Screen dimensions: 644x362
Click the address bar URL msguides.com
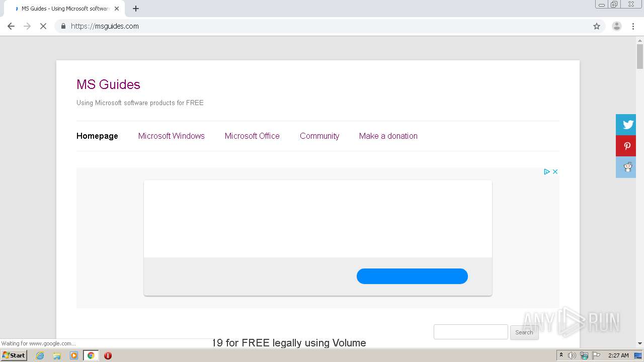click(105, 26)
